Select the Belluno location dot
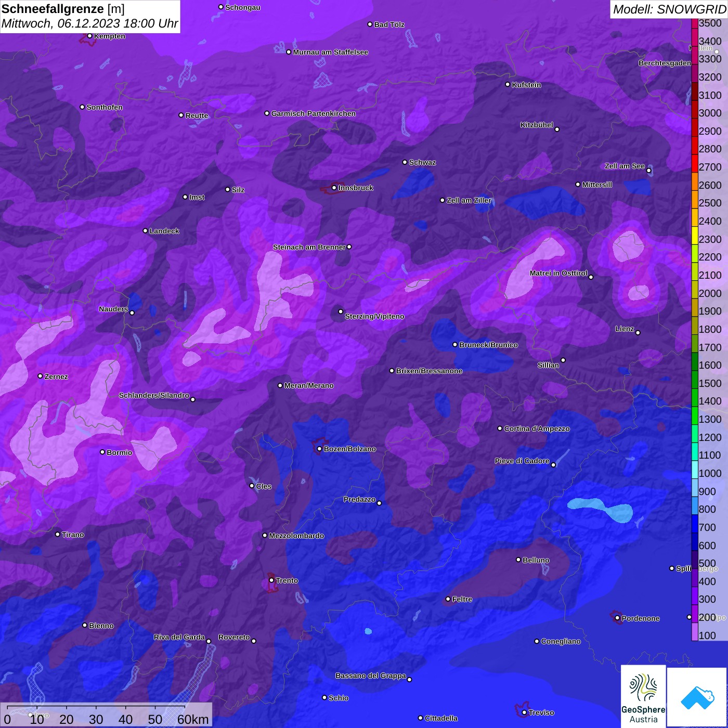The height and width of the screenshot is (728, 728). [518, 560]
